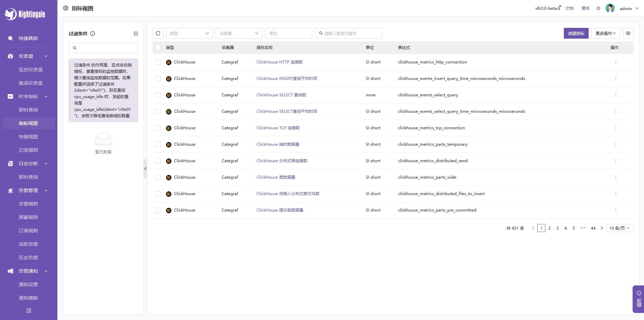Screen dimensions: 644x320
Task: Click the 告警管理 bell icon in sidebar
Action: 10,190
